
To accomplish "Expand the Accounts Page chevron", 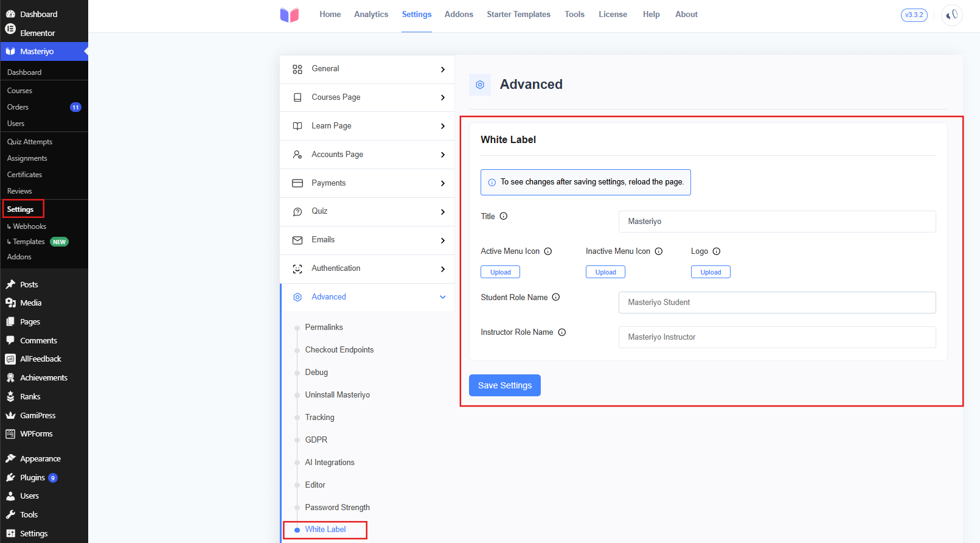I will (443, 155).
